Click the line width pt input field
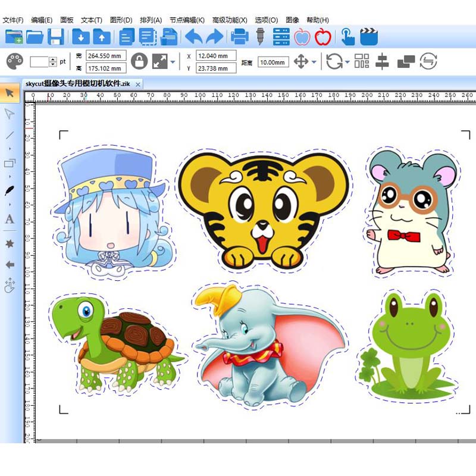The height and width of the screenshot is (476, 476). tap(40, 62)
